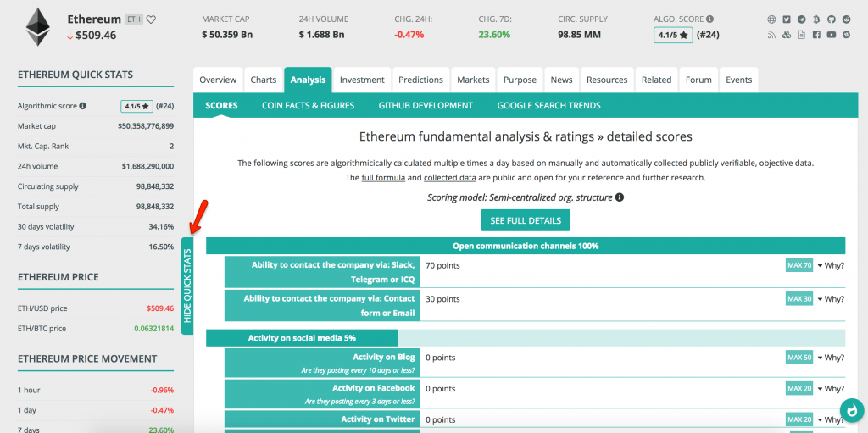This screenshot has width=868, height=433.
Task: Open the GitHub repository icon
Action: (x=831, y=19)
